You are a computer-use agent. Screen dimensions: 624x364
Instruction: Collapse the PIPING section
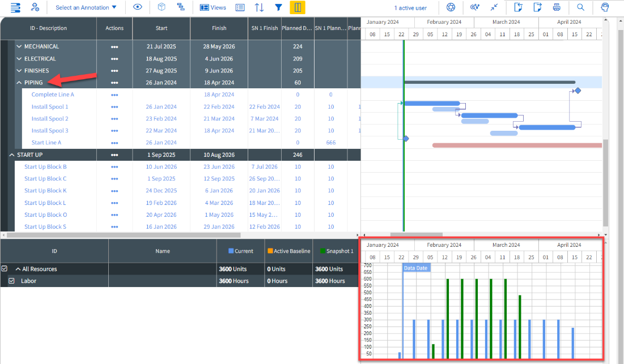(18, 82)
